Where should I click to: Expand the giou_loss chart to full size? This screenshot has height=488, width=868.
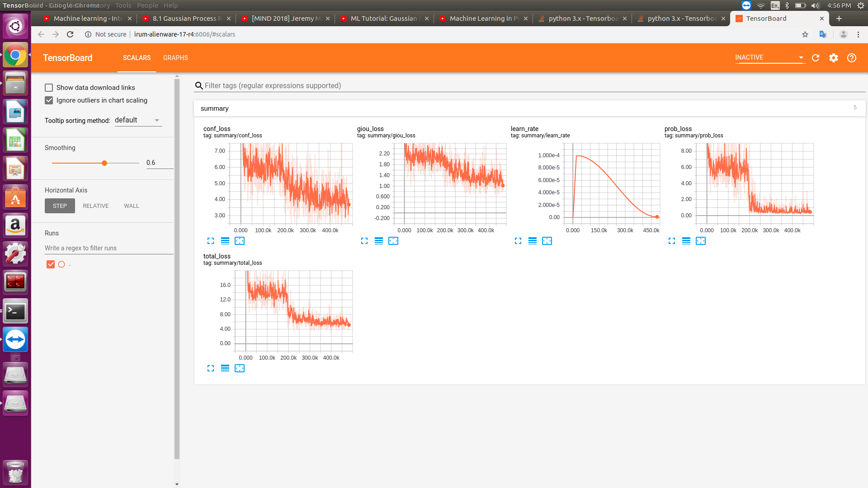[x=364, y=241]
